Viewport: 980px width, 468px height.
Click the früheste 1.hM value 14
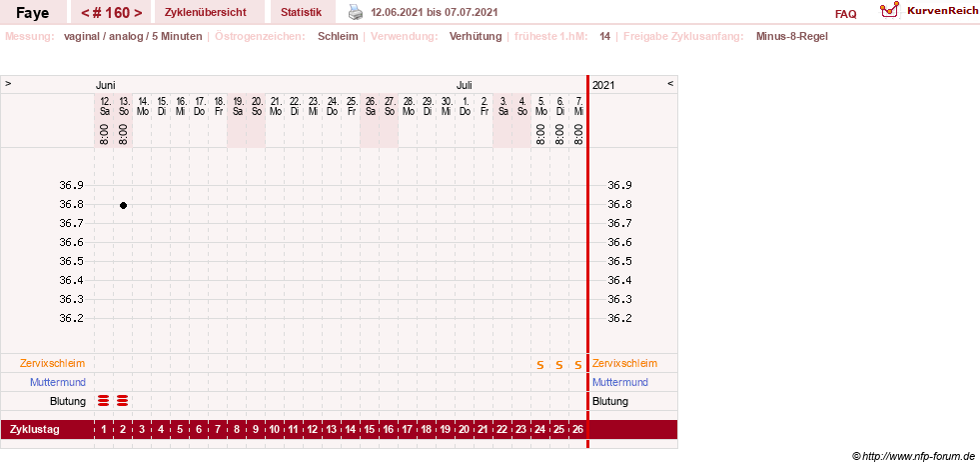pyautogui.click(x=604, y=36)
